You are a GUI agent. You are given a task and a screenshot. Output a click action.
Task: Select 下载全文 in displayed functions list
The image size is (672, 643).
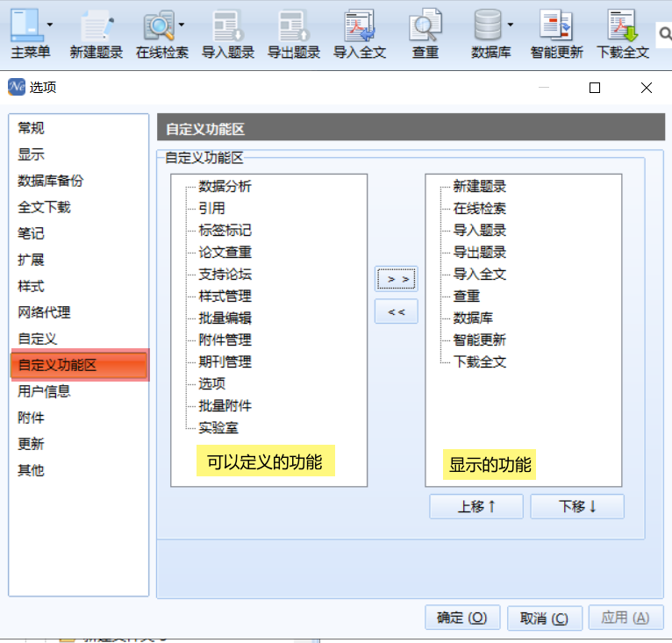click(480, 361)
